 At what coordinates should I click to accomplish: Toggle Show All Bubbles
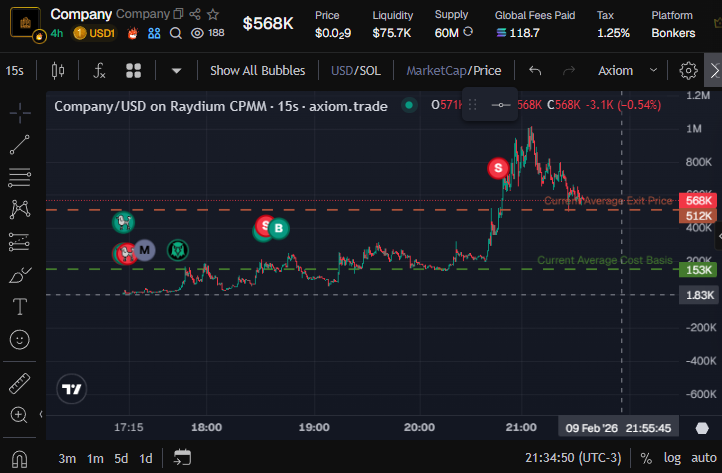point(257,70)
